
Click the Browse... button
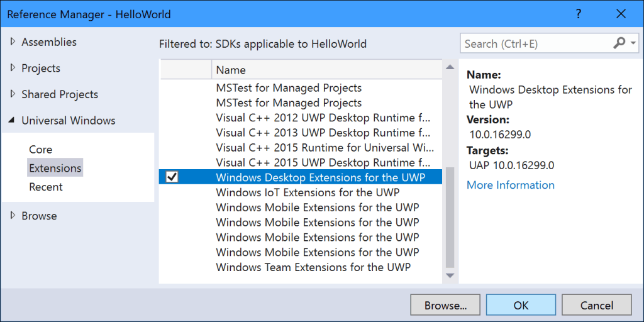[445, 306]
